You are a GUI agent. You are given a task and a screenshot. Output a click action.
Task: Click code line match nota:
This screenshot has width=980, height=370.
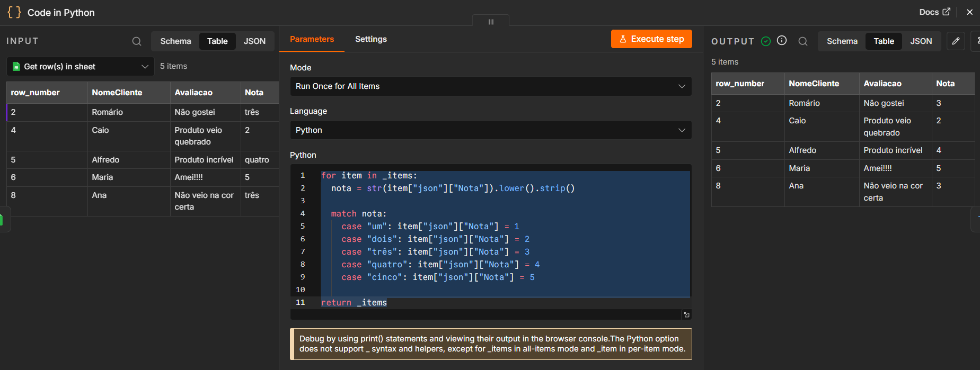(359, 214)
